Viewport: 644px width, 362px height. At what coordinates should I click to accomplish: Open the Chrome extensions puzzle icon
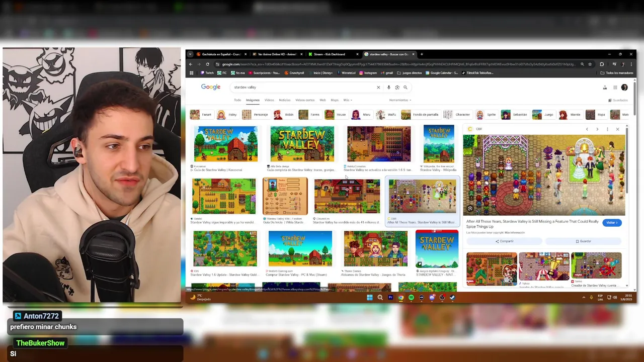pos(602,64)
